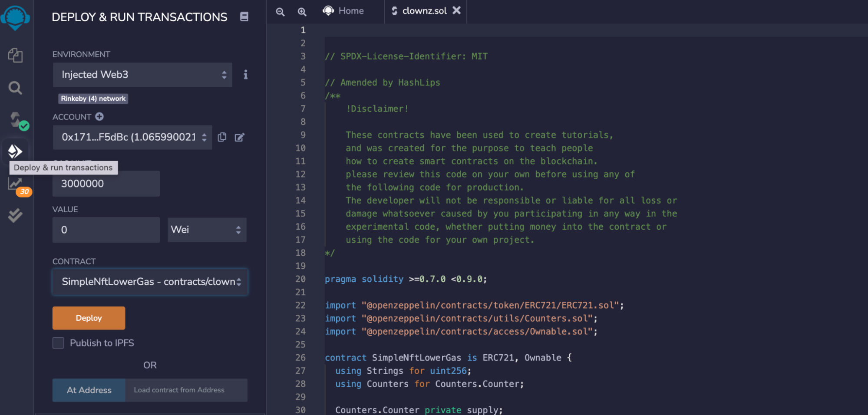
Task: Add a new account with plus icon
Action: (99, 116)
